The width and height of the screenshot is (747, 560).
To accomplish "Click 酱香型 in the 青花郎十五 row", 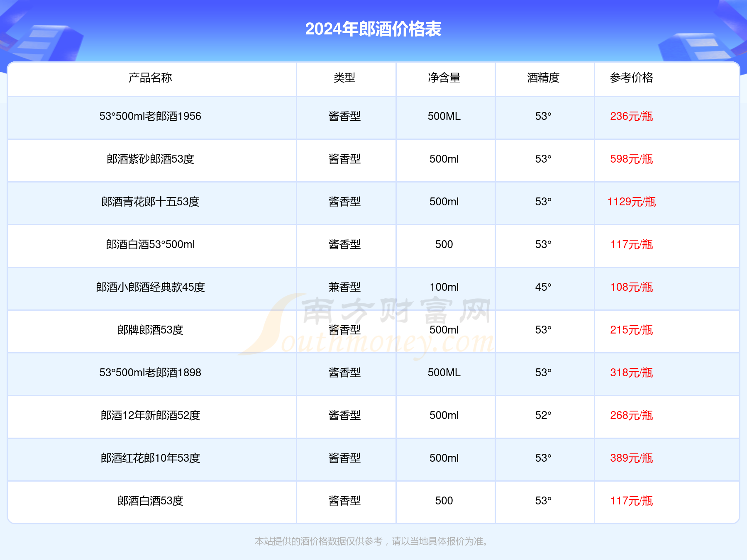I will (x=344, y=202).
